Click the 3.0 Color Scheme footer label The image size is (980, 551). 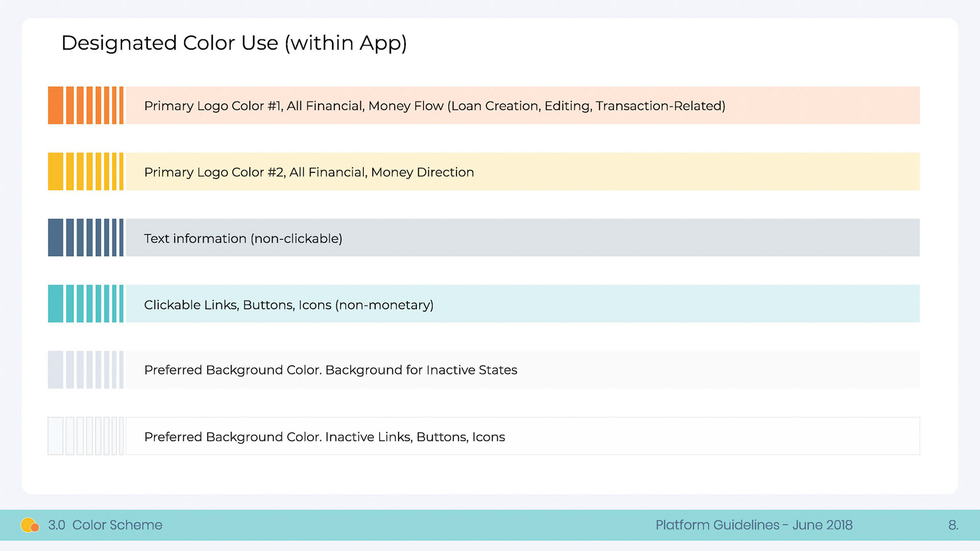coord(105,525)
